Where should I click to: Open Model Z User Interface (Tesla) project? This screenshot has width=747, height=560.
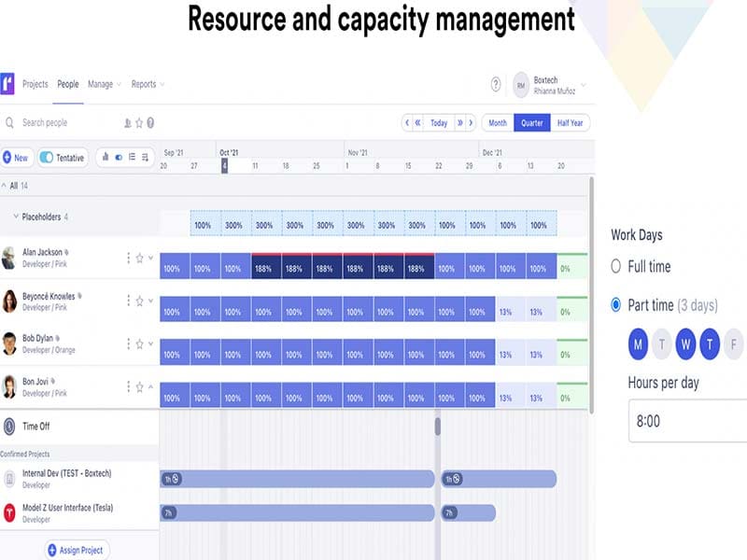[67, 508]
